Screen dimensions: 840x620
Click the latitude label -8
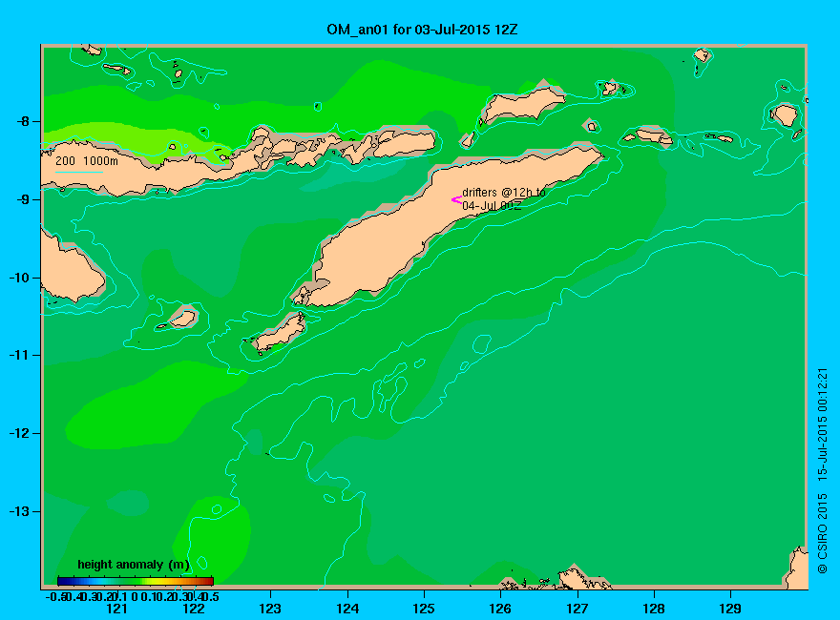(23, 121)
